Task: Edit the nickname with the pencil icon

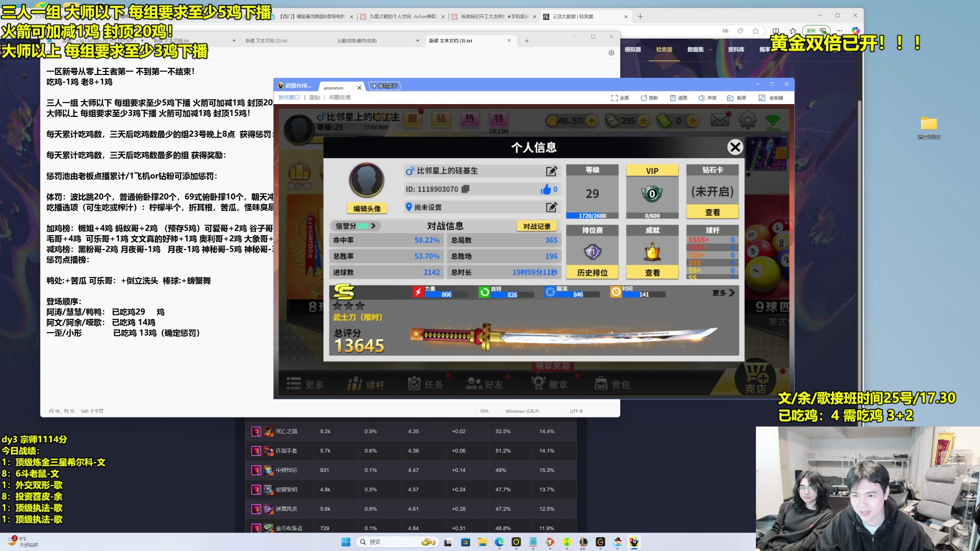Action: tap(551, 171)
